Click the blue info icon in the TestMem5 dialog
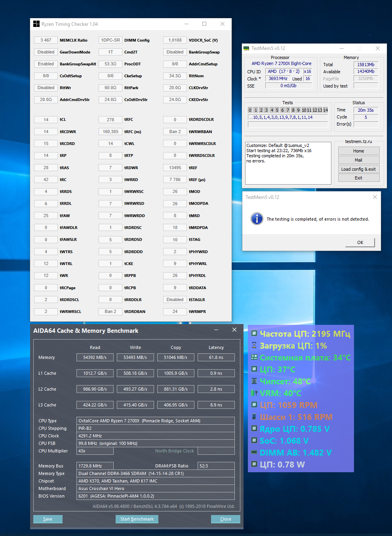Screen dimensions: 392x536 tap(257, 219)
